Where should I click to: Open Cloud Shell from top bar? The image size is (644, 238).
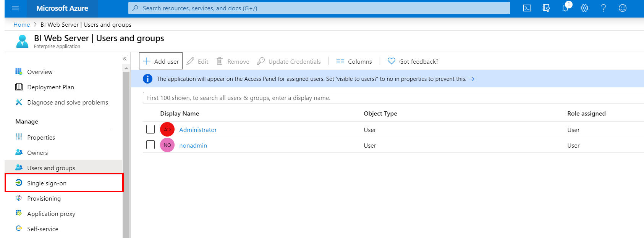pyautogui.click(x=527, y=8)
